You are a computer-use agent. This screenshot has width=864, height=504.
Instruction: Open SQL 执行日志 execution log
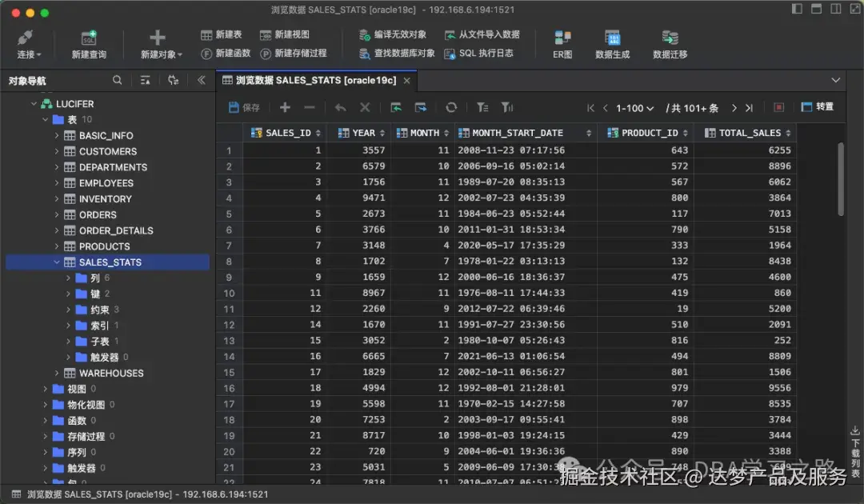(x=478, y=54)
